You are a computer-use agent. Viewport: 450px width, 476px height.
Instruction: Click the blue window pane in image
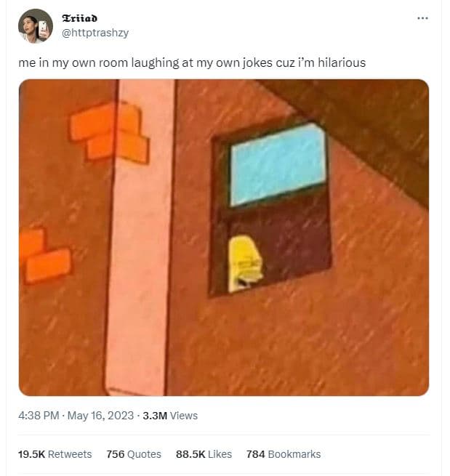pyautogui.click(x=278, y=164)
